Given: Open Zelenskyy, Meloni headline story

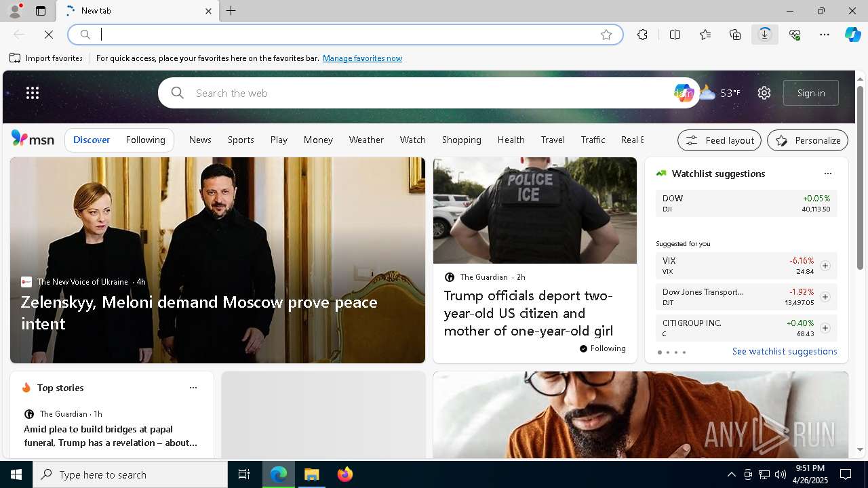Looking at the screenshot, I should [x=199, y=312].
